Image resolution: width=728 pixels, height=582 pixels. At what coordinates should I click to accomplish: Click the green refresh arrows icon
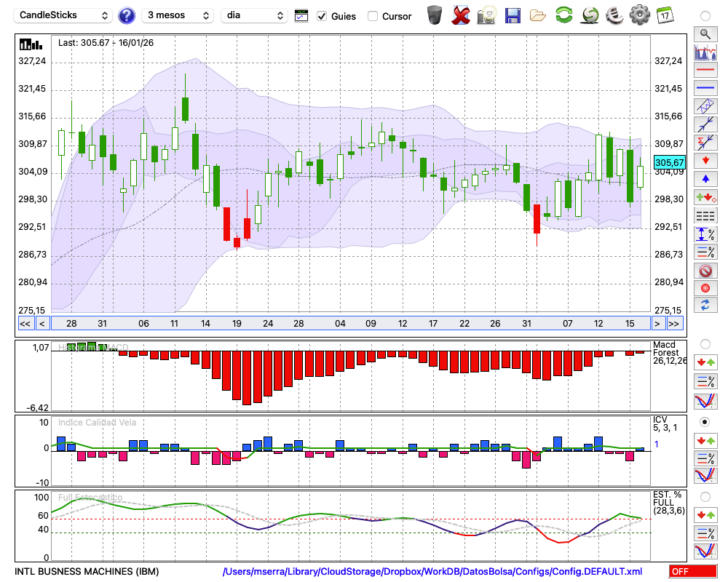pos(563,15)
